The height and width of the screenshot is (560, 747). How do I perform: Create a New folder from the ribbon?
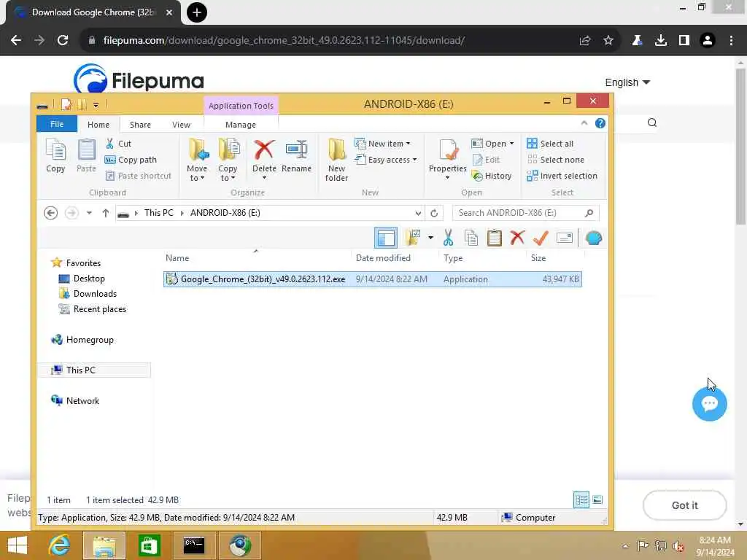337,160
